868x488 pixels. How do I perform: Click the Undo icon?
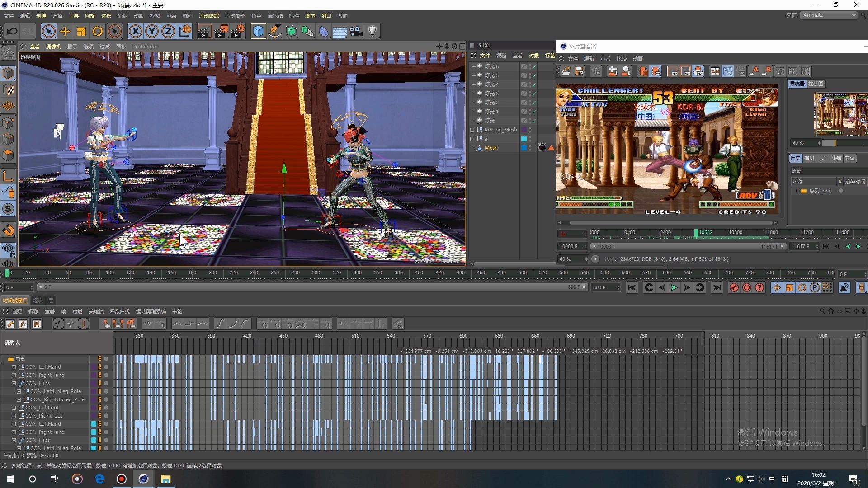point(12,31)
